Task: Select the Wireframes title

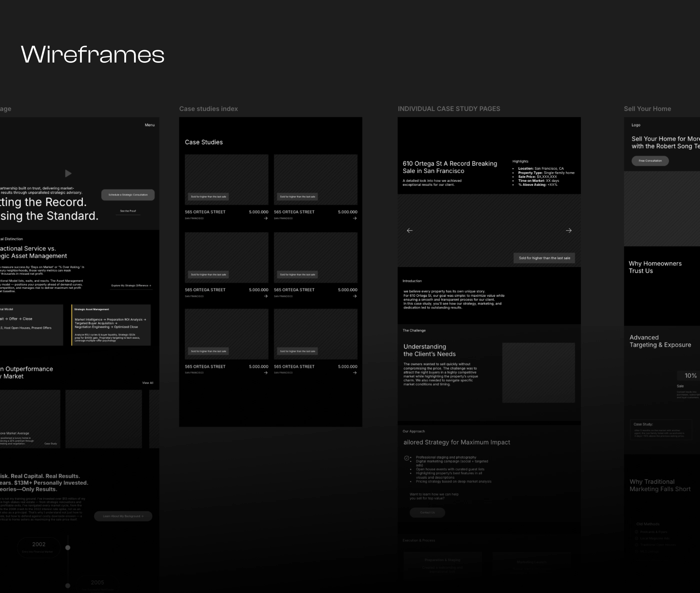Action: click(93, 55)
